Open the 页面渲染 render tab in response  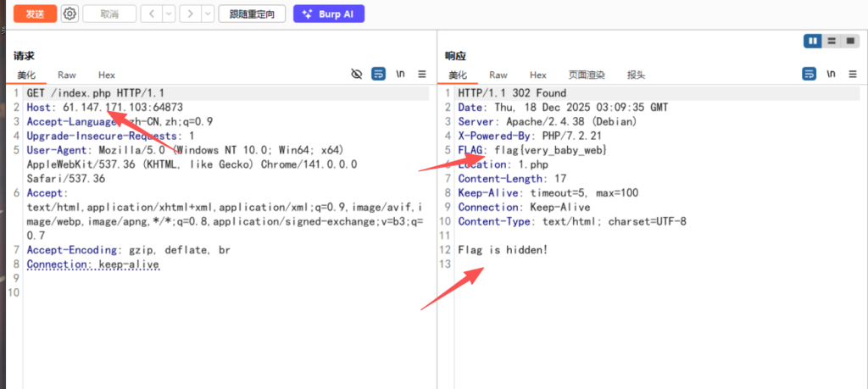(587, 75)
